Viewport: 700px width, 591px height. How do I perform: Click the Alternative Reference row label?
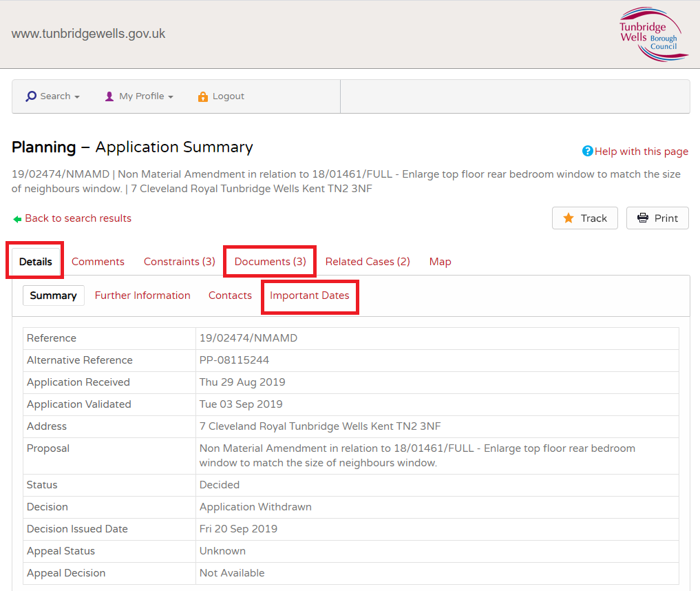(79, 360)
